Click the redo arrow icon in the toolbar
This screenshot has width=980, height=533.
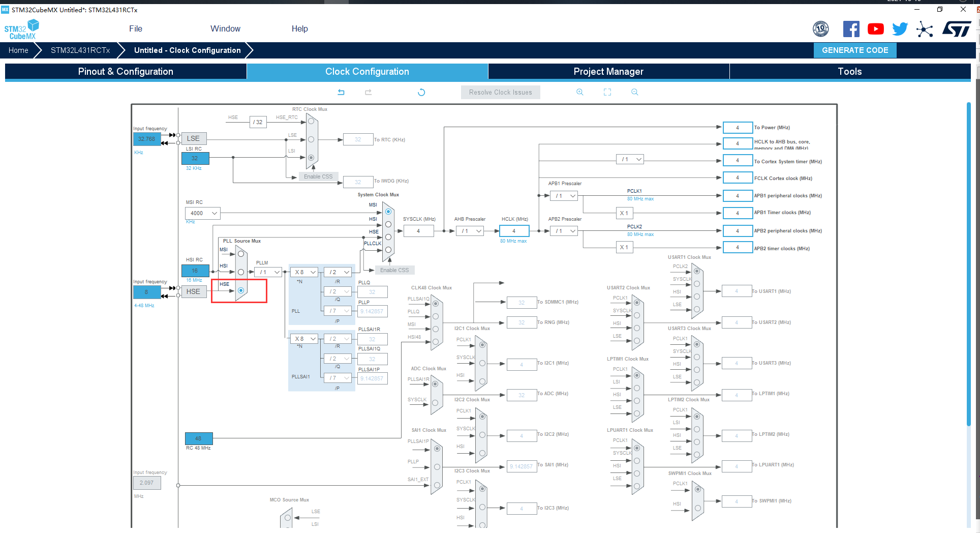pos(369,92)
